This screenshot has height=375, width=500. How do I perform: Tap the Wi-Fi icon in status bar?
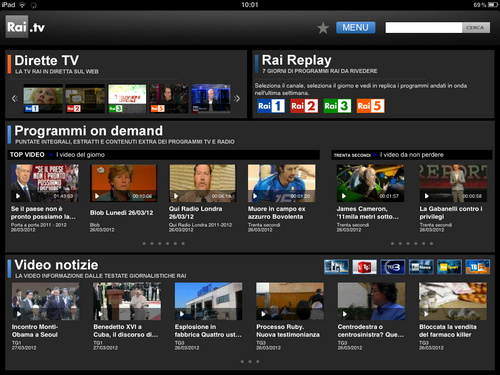pyautogui.click(x=22, y=5)
